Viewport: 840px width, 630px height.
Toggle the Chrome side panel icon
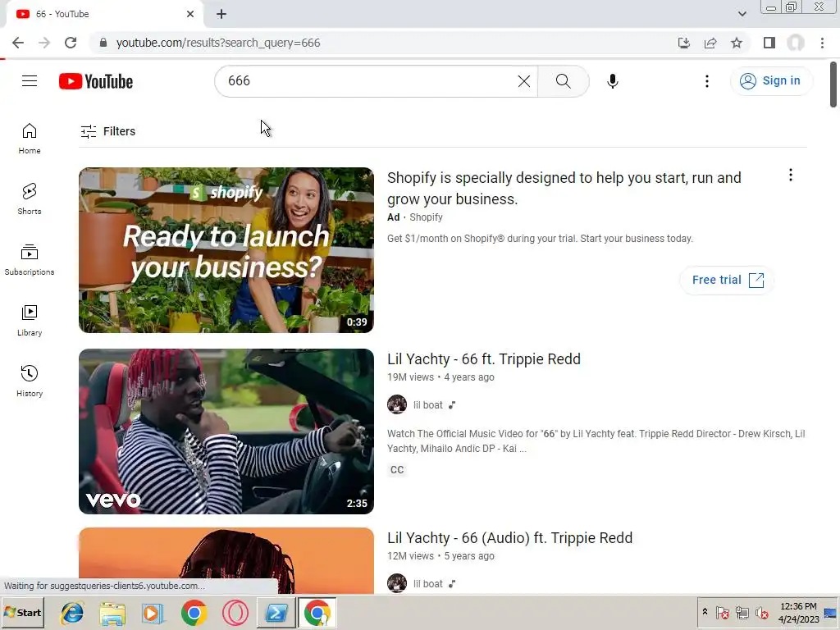click(769, 43)
